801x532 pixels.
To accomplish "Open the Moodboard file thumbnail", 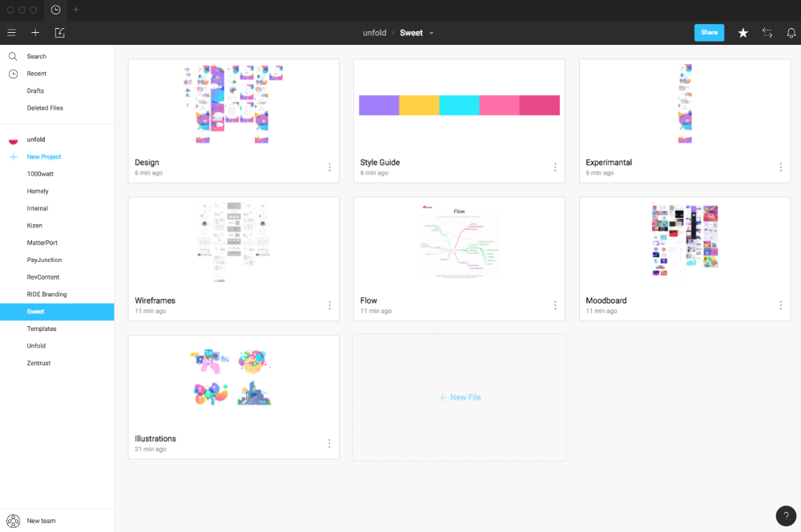I will [684, 238].
